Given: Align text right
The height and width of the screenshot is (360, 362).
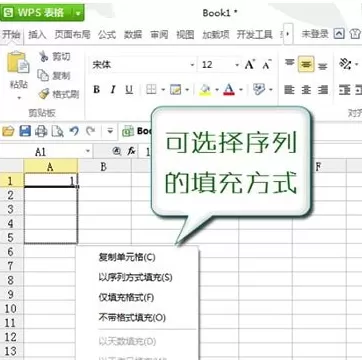Looking at the screenshot, I should click(322, 90).
